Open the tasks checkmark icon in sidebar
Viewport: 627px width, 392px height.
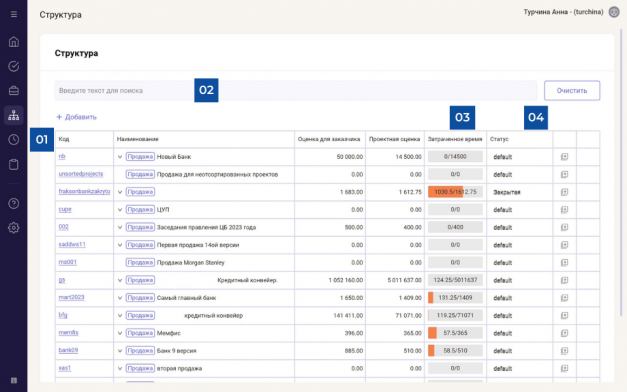coord(14,66)
